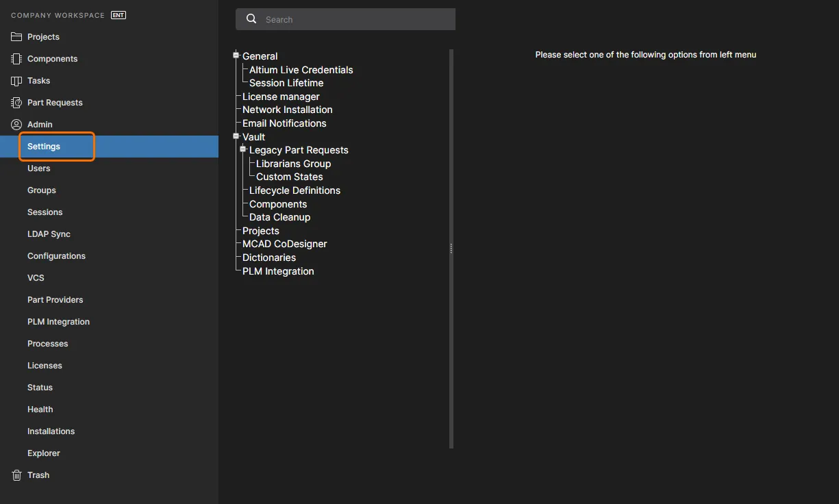The height and width of the screenshot is (504, 839).
Task: Click the settings tree vertical scrollbar
Action: 451,249
